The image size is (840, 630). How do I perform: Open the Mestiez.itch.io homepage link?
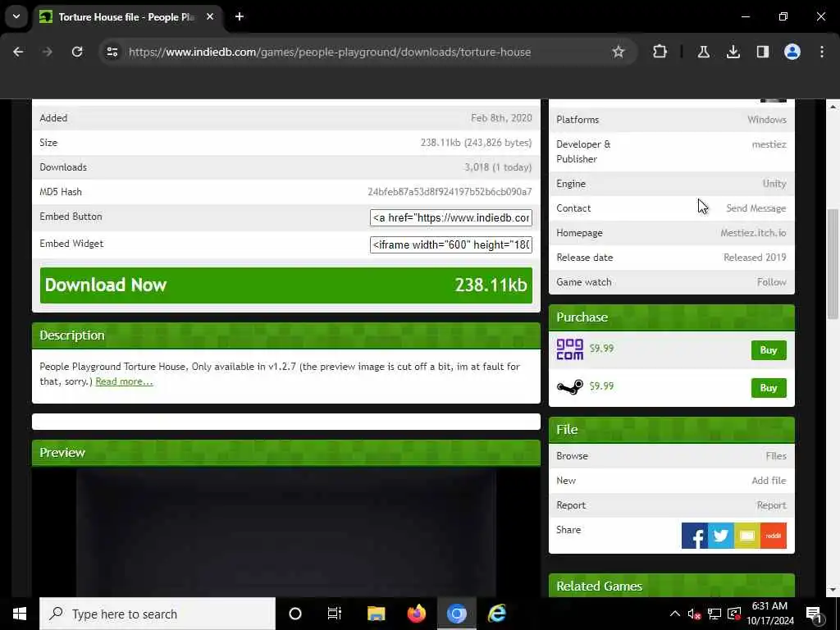click(753, 232)
